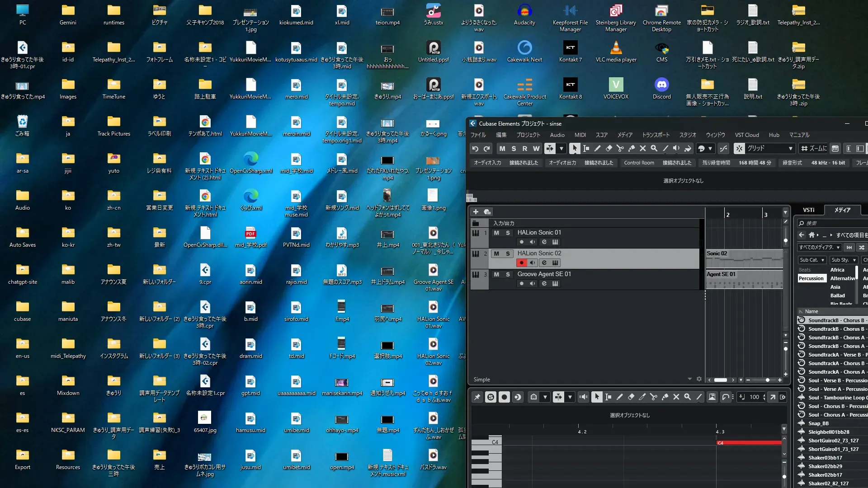Click the horizontal zoom slider below tracks
The height and width of the screenshot is (488, 868).
click(x=767, y=380)
